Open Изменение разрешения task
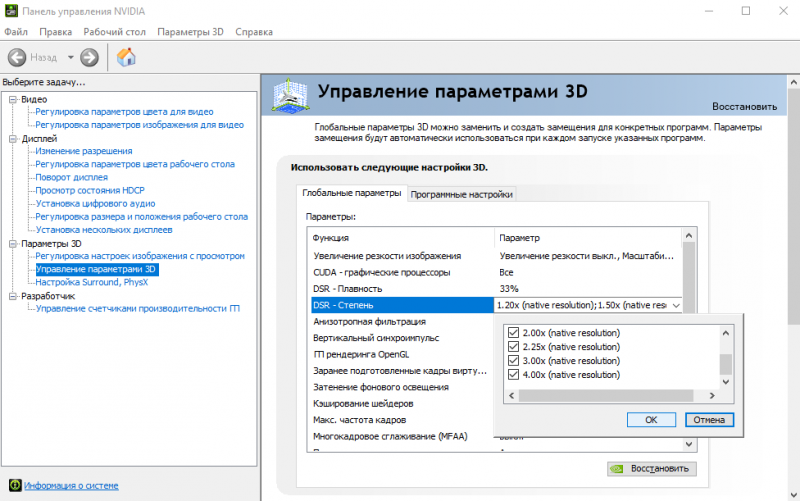Image resolution: width=800 pixels, height=501 pixels. (x=84, y=151)
